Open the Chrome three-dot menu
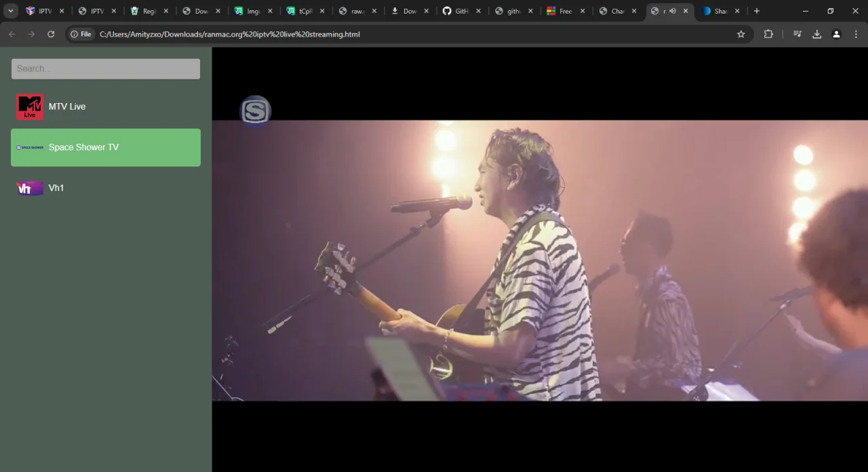This screenshot has width=868, height=472. click(x=856, y=34)
